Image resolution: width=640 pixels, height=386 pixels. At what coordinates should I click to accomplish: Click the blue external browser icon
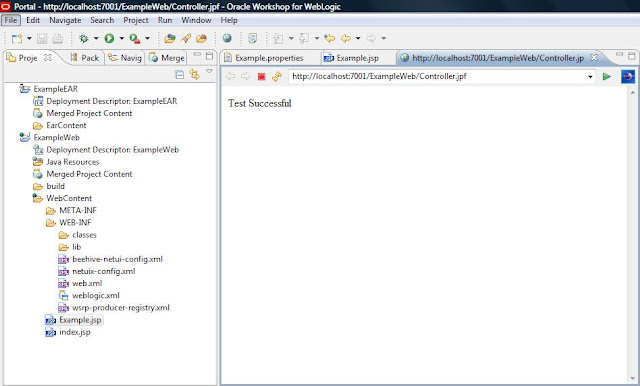click(x=628, y=76)
